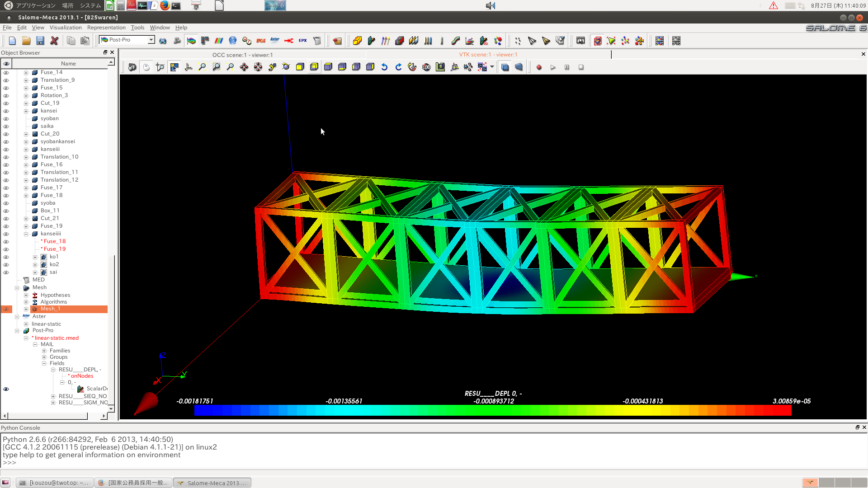Click the Open folder icon
868x488 pixels.
click(x=26, y=41)
